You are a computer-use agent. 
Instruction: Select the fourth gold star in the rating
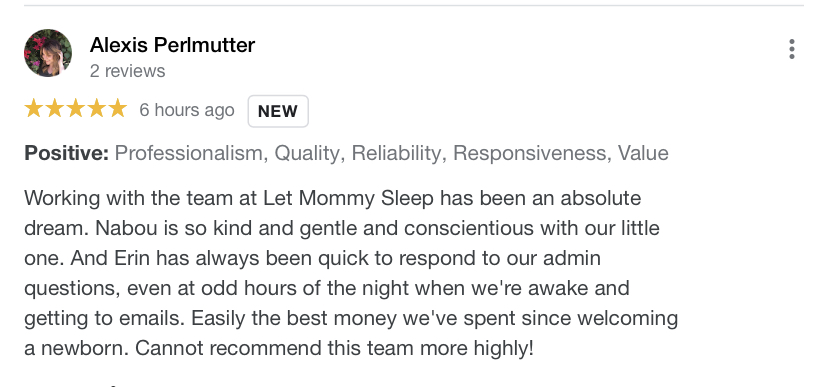tap(96, 108)
